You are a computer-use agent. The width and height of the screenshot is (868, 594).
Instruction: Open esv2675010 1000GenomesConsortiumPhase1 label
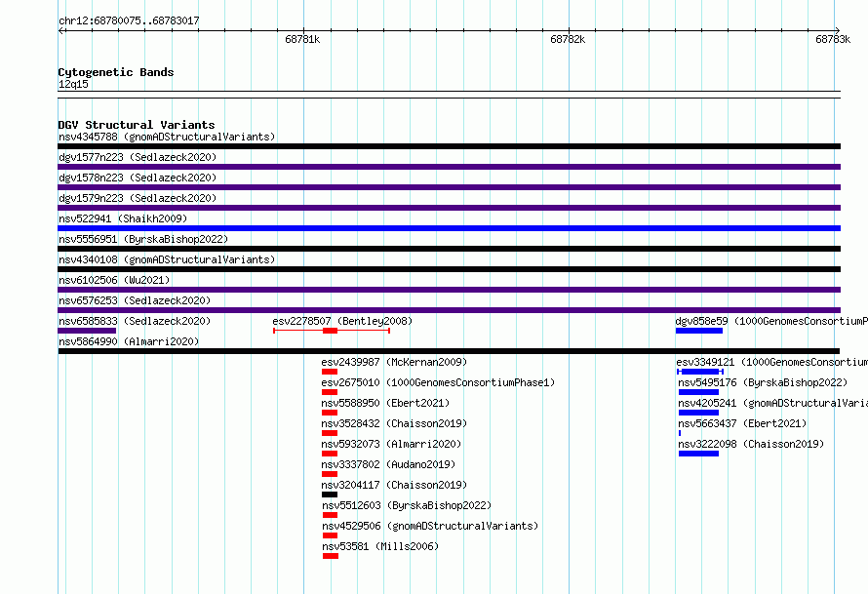[438, 382]
